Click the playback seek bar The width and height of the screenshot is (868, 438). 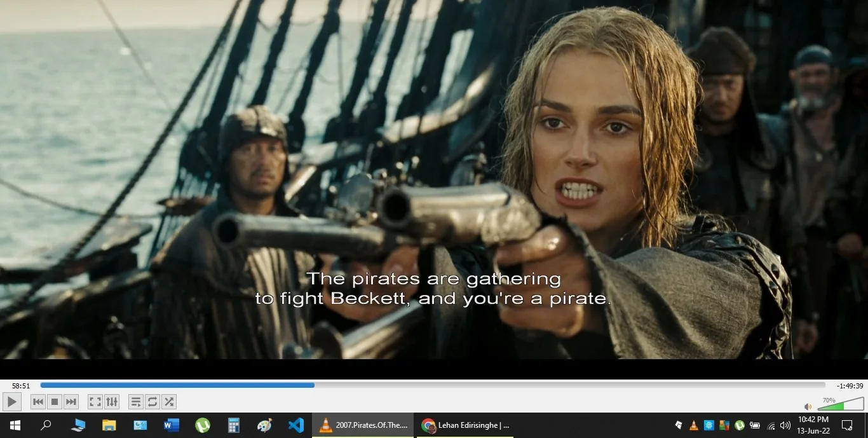click(432, 385)
